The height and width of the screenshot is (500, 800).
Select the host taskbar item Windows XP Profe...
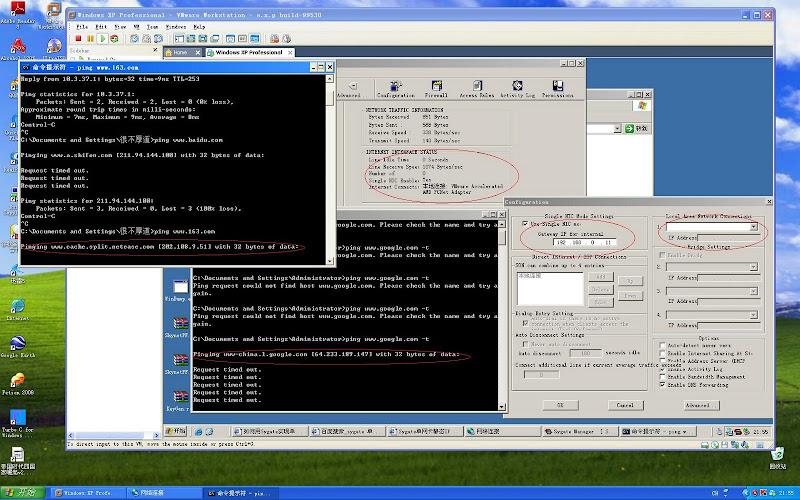click(87, 493)
